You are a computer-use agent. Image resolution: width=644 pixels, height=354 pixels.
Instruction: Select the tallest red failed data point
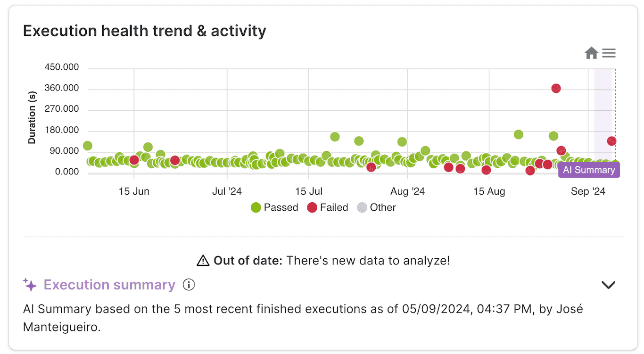coord(555,88)
